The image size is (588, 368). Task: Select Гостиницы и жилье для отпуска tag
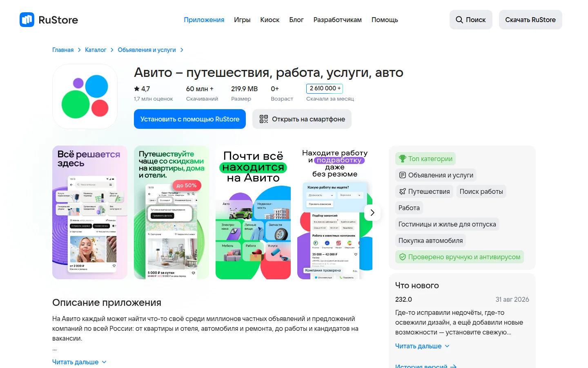click(x=447, y=224)
